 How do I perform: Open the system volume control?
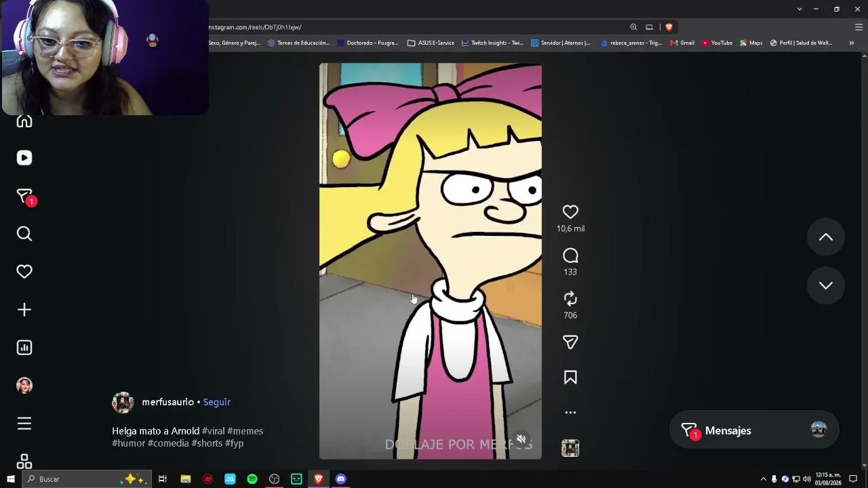click(806, 479)
